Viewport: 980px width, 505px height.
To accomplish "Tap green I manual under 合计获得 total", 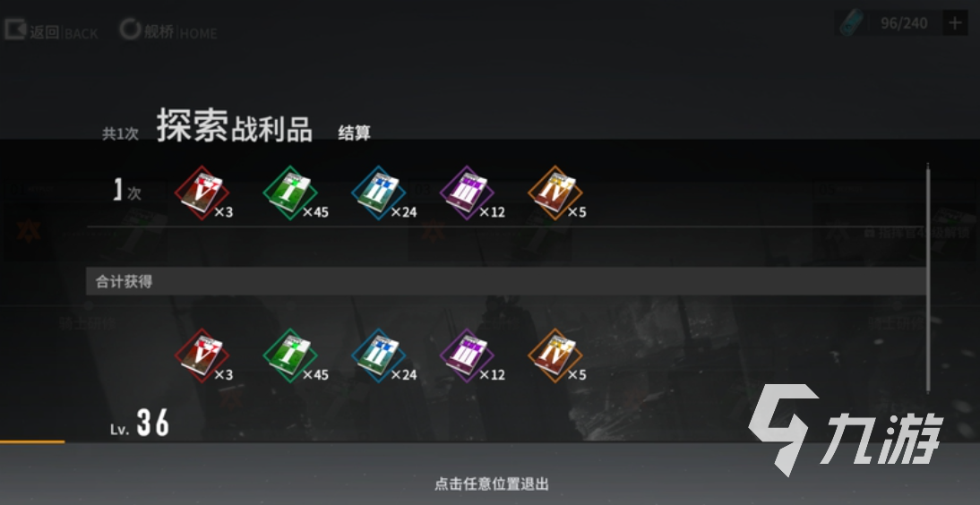I will point(290,355).
